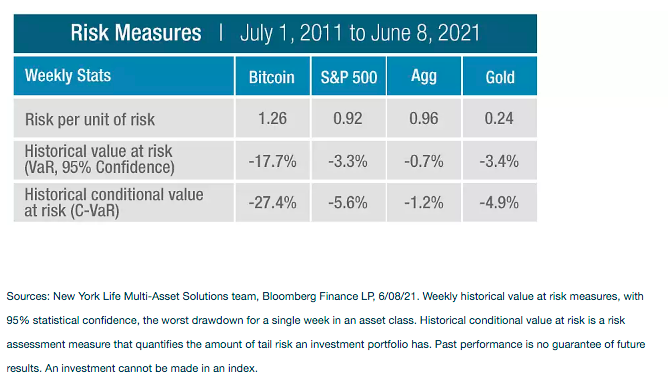
Task: Click the Sources footnote paragraph
Action: click(326, 332)
